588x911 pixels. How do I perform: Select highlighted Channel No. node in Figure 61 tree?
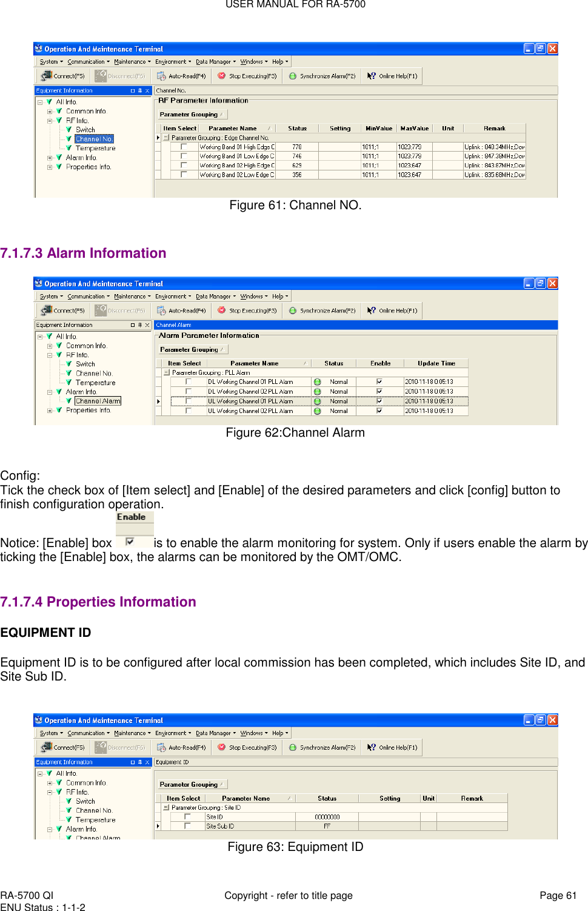pyautogui.click(x=94, y=139)
